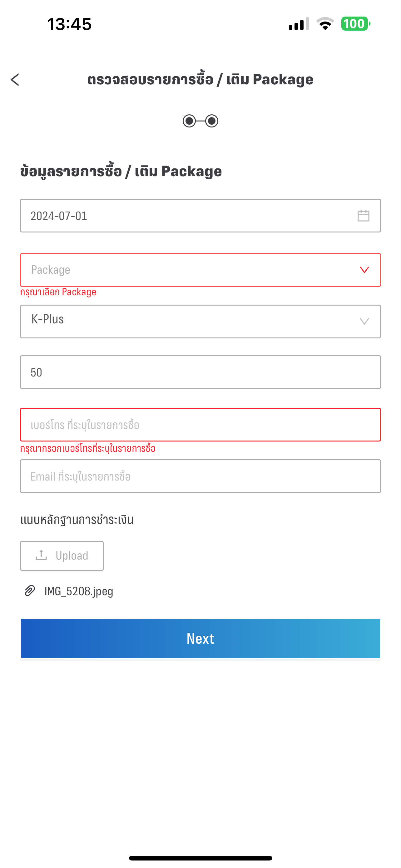Open the calendar date picker icon

pyautogui.click(x=363, y=216)
